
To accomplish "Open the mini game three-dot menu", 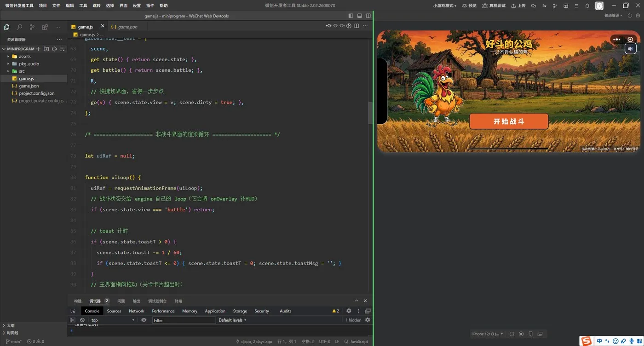I will [617, 40].
